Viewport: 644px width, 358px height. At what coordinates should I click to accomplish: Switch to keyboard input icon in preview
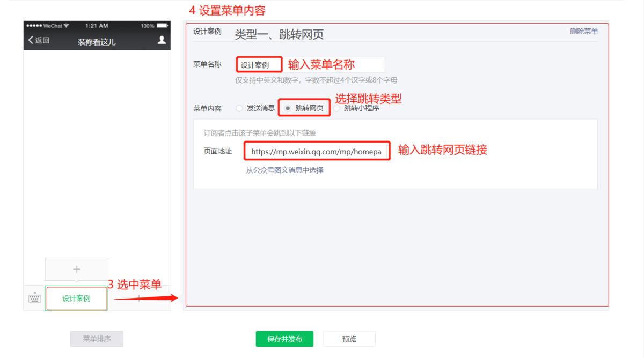(35, 298)
